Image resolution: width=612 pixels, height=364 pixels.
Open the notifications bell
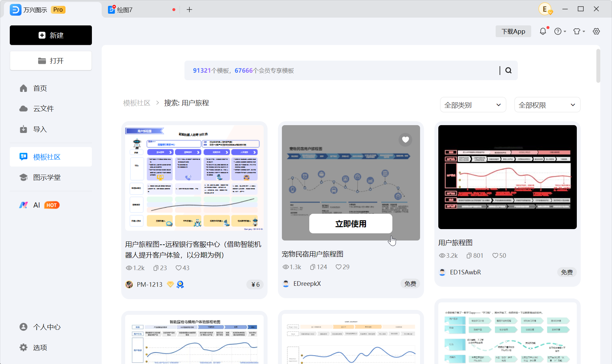tap(543, 31)
